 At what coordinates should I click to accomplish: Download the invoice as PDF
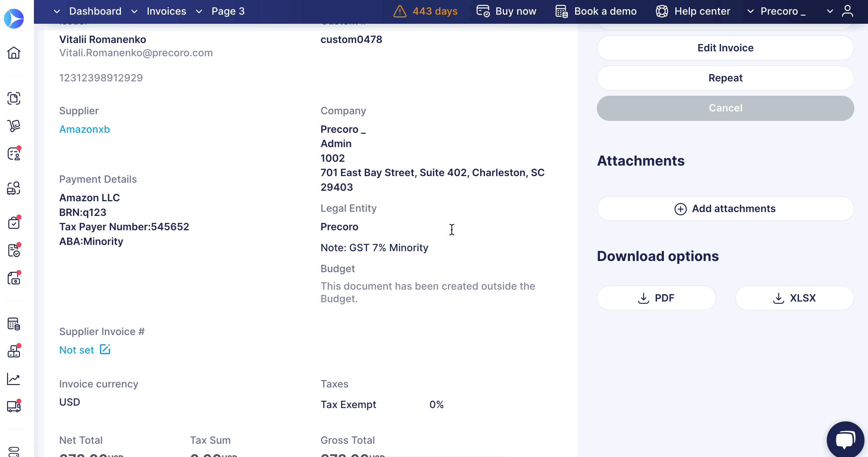656,298
